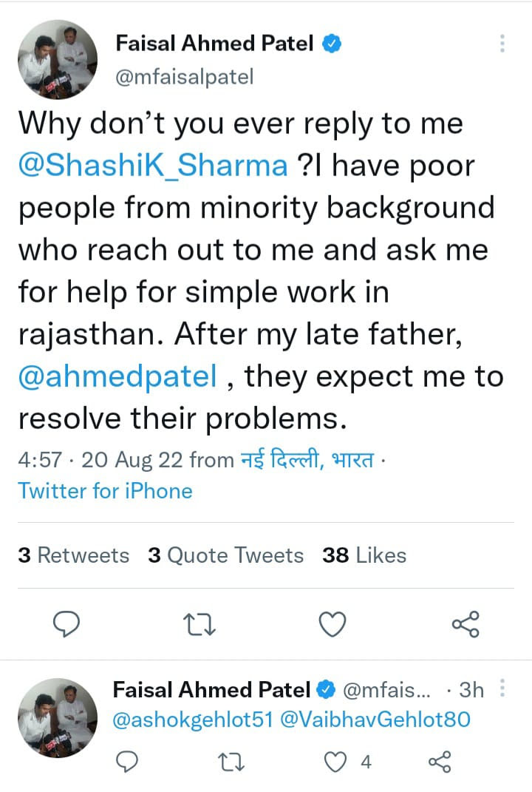This screenshot has width=532, height=792.
Task: Open the Twitter for iPhone source link
Action: point(105,491)
